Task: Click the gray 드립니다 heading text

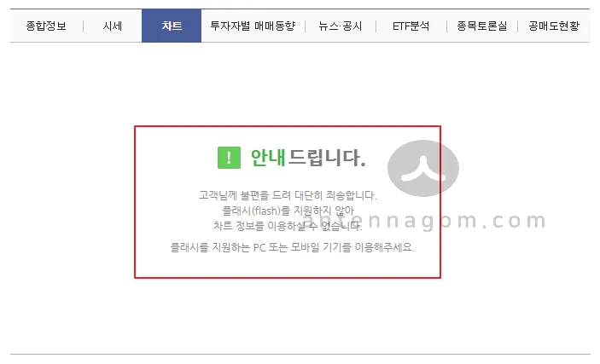Action: pos(327,158)
